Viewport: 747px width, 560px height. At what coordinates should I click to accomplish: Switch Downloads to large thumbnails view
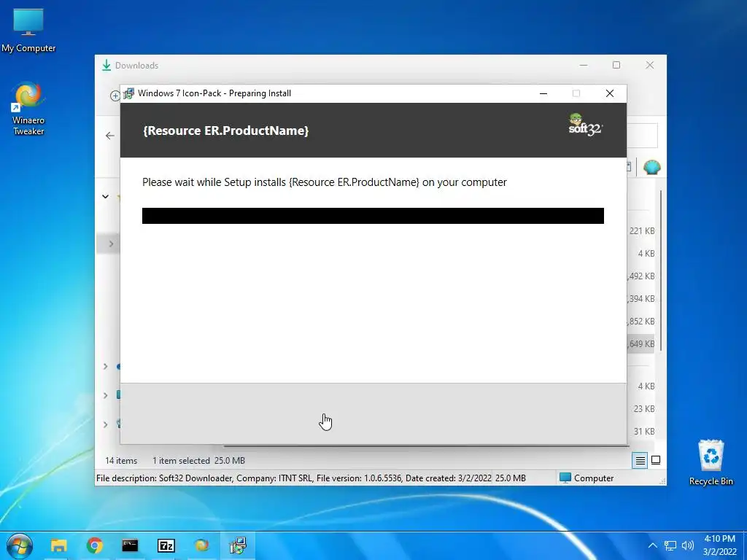656,461
